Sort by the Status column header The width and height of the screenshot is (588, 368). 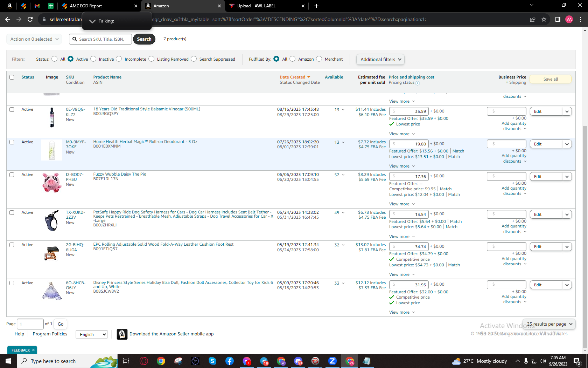click(28, 77)
